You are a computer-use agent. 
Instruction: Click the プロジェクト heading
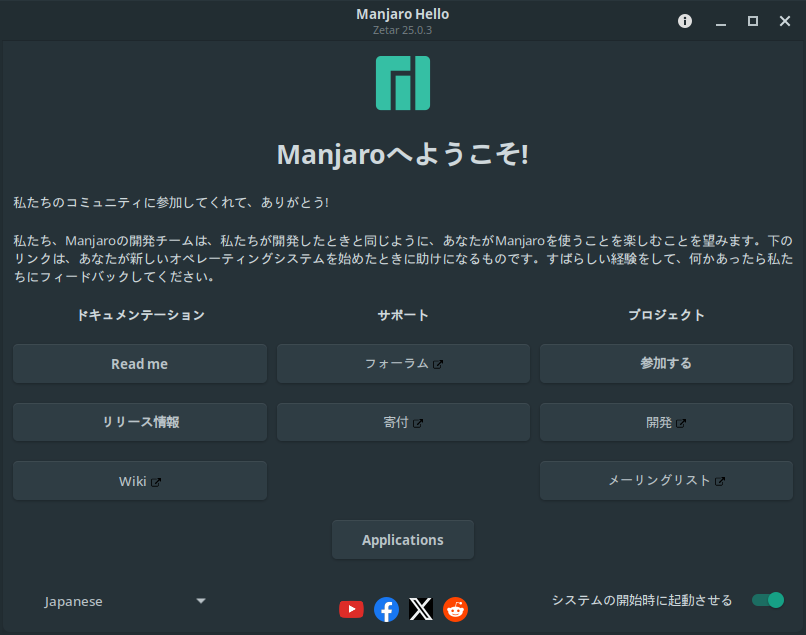[x=666, y=315]
